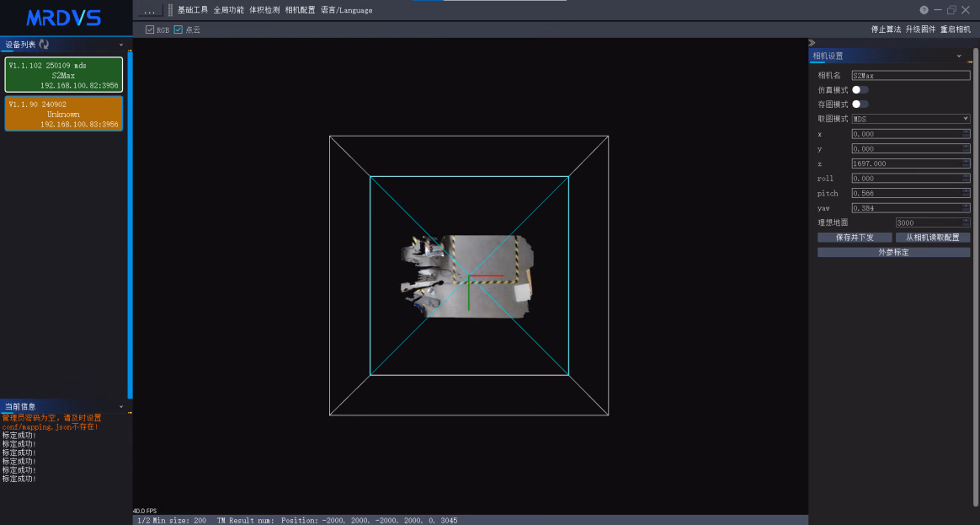Collapse the 设备列表 panel chevron

pyautogui.click(x=121, y=45)
